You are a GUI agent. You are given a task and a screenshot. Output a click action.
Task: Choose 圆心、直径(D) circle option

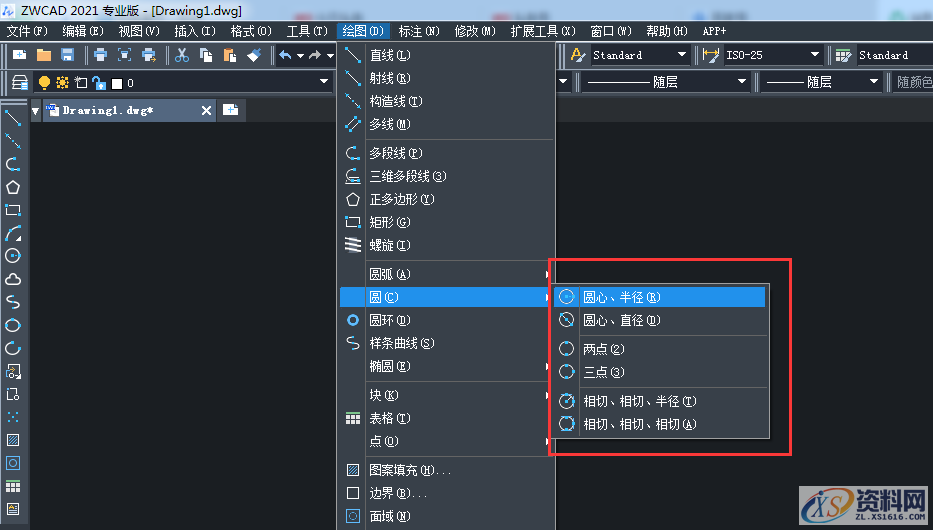tap(659, 320)
